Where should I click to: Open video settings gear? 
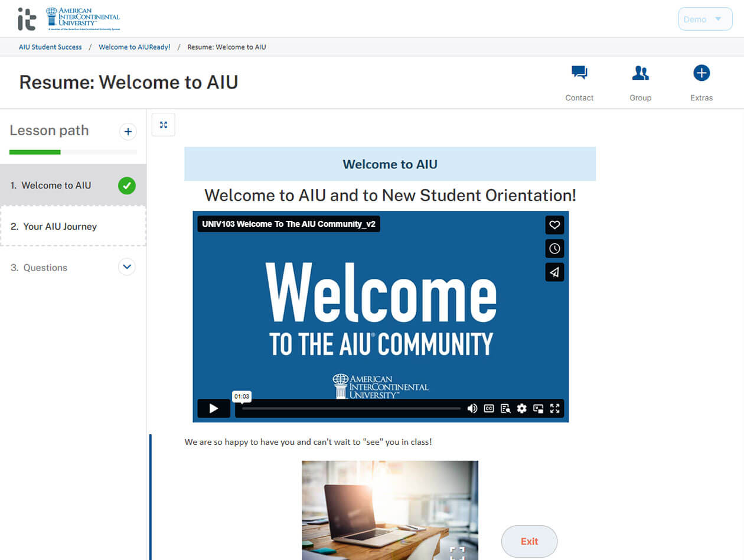pyautogui.click(x=521, y=408)
